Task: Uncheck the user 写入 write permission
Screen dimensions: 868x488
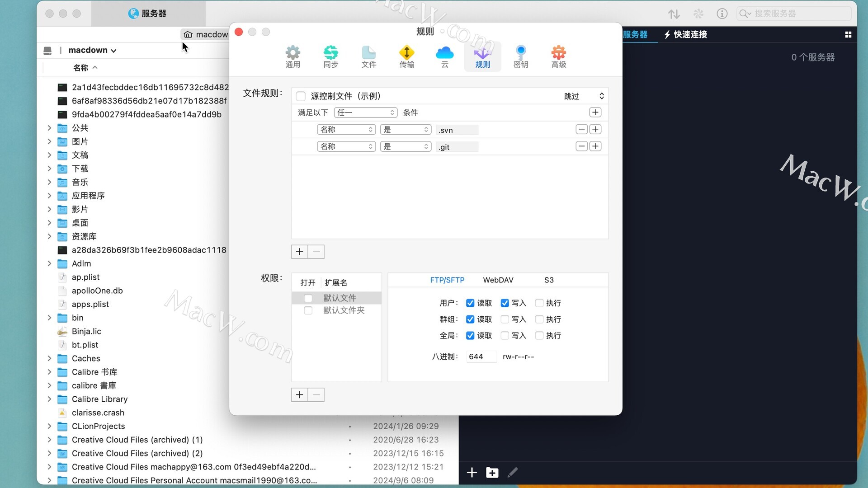Action: [x=505, y=303]
